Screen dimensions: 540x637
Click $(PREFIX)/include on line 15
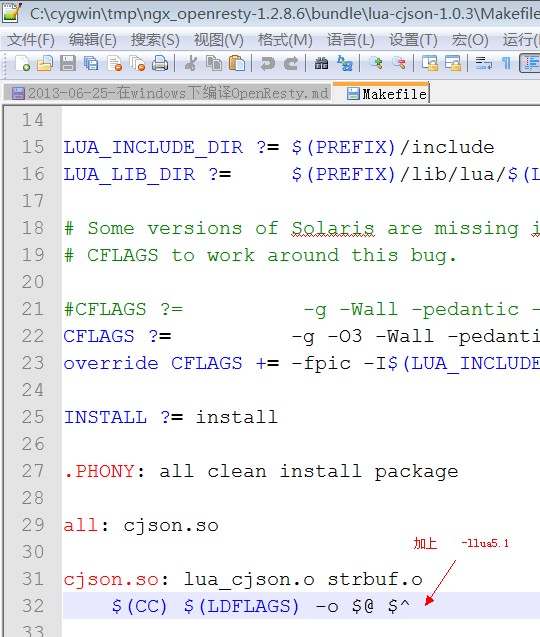(393, 147)
